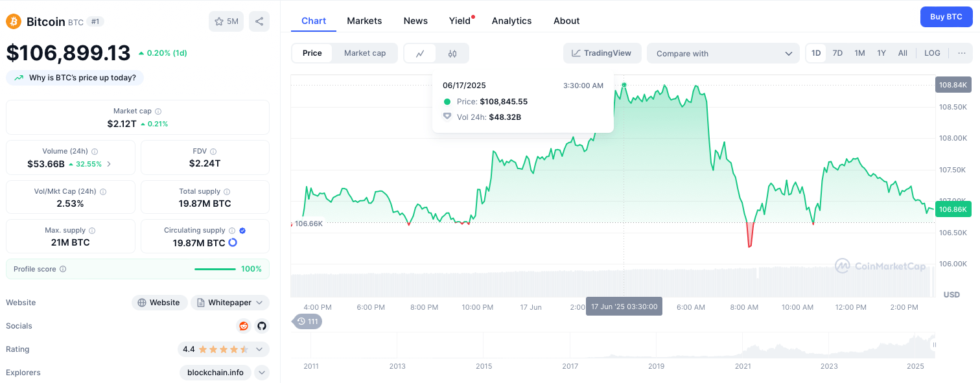Switch to the Analytics tab
This screenshot has height=383, width=980.
(x=512, y=21)
